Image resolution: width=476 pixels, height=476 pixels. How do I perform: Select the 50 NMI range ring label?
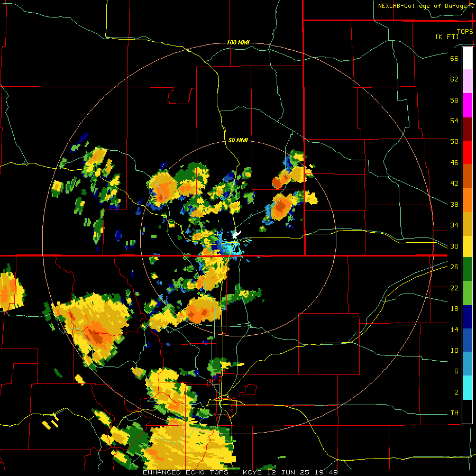tap(238, 140)
